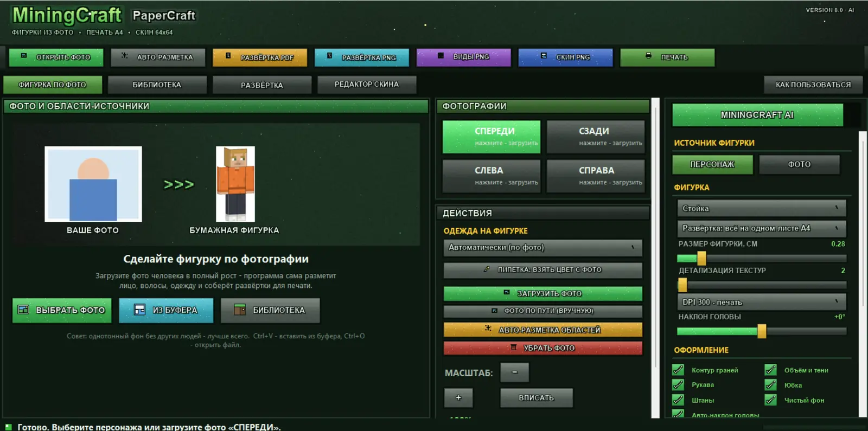Click the ФОТО И ОБЛАСТИ-ИСТОЧНИКИ panel header
The width and height of the screenshot is (868, 431).
(216, 106)
